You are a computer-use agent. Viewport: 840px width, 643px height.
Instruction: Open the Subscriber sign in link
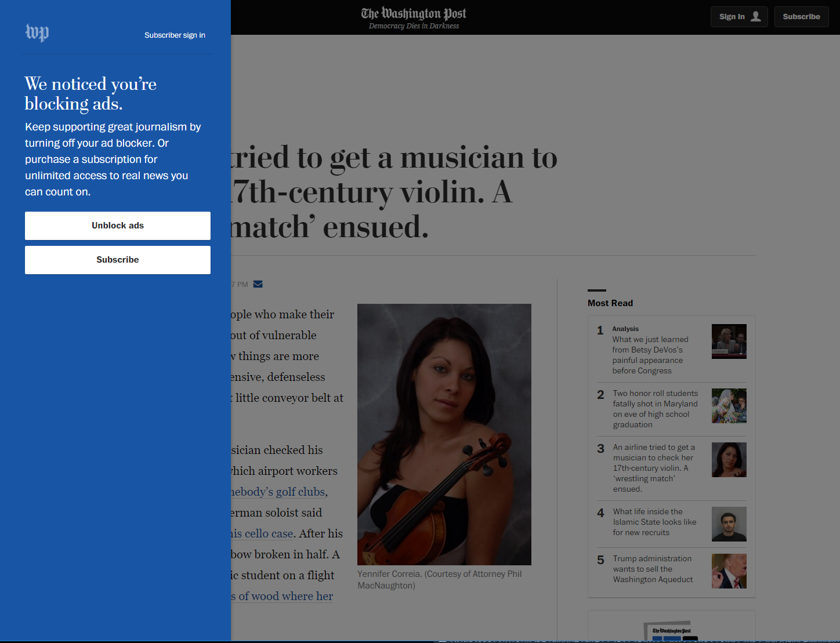click(x=175, y=35)
